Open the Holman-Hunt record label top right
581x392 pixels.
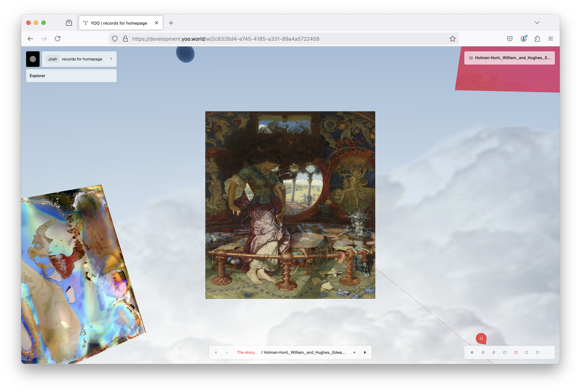pyautogui.click(x=509, y=58)
